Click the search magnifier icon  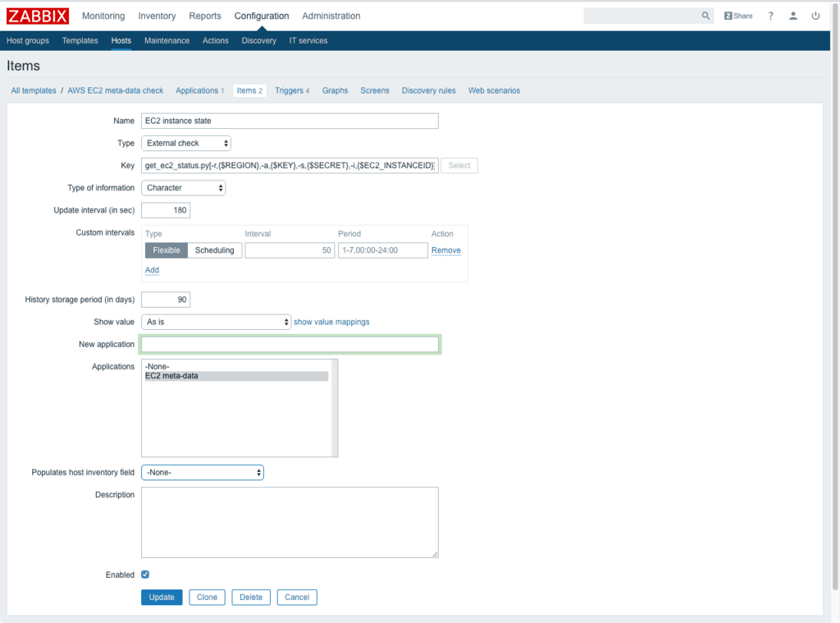point(705,16)
